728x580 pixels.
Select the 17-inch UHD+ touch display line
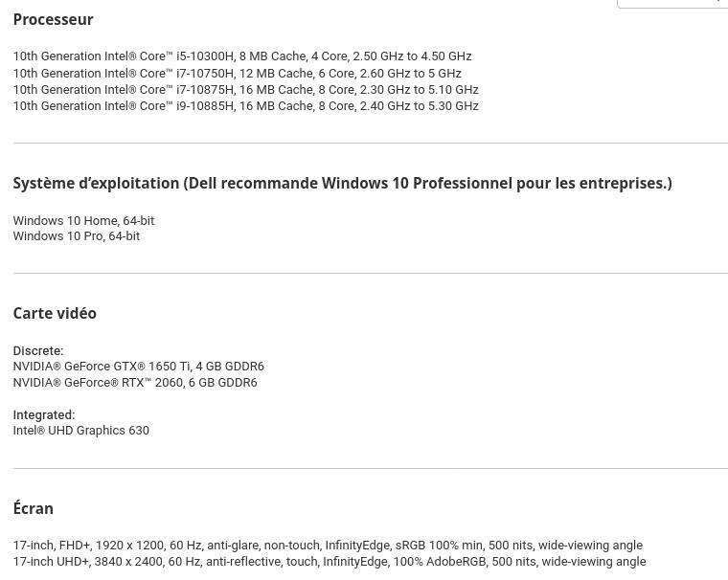point(329,562)
